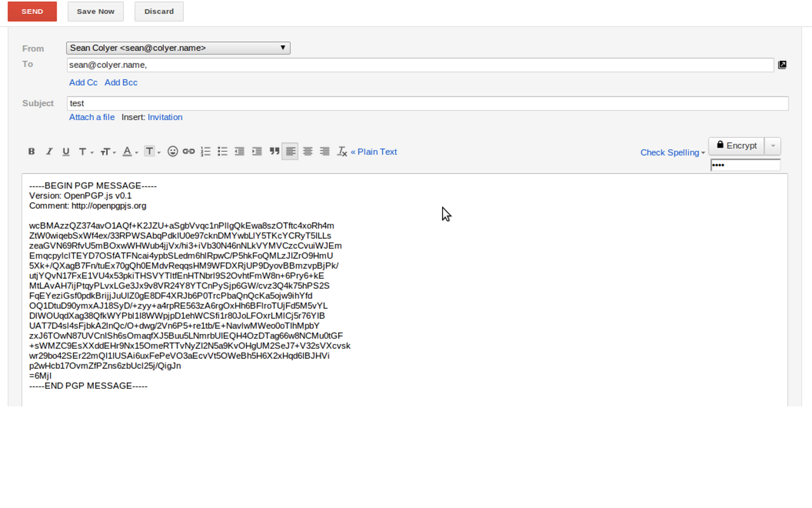Open the Check Spelling menu
This screenshot has width=812, height=508.
tap(672, 152)
